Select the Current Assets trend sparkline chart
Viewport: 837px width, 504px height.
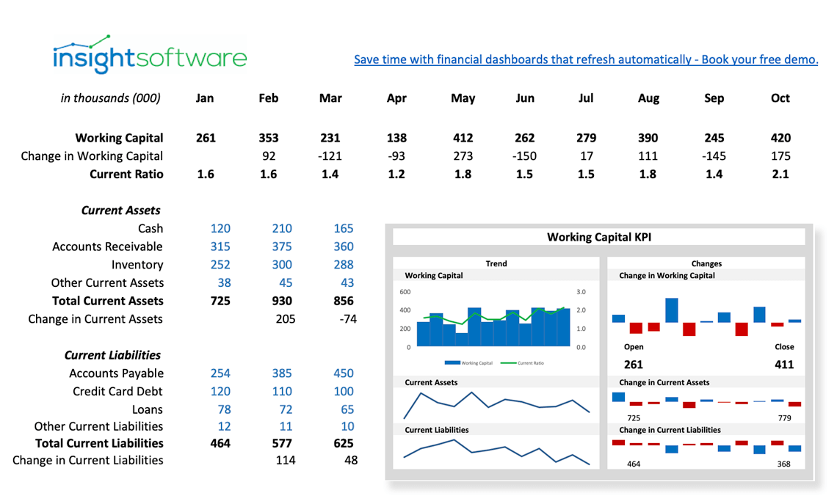coord(496,406)
